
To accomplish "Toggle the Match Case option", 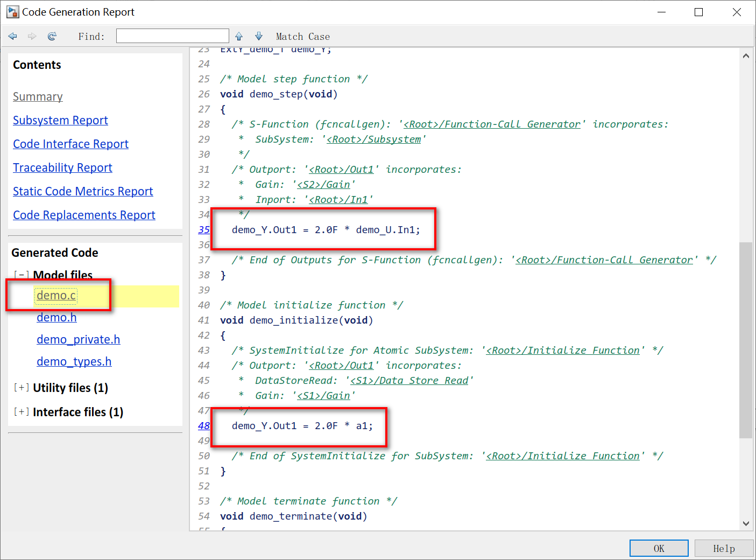I will (303, 37).
